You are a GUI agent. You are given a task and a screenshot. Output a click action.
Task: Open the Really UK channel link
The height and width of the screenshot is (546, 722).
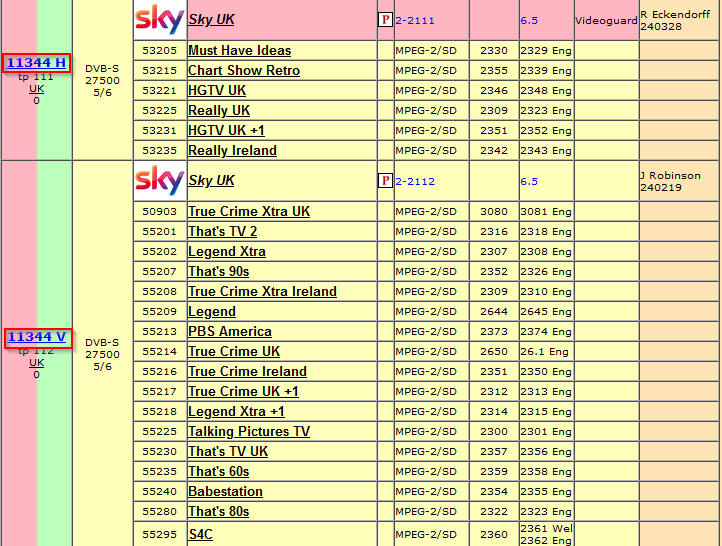click(219, 110)
